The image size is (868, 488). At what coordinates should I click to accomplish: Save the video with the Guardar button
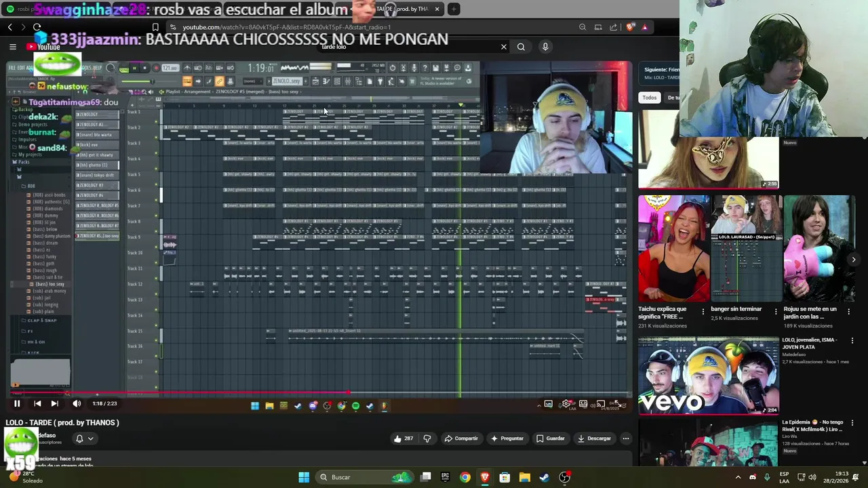pos(550,439)
